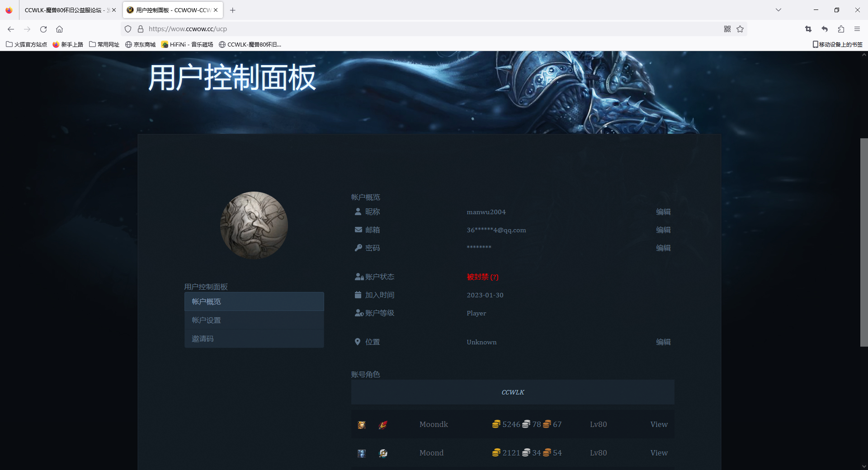Click the undo arrow toolbar icon
This screenshot has width=868, height=470.
[825, 29]
